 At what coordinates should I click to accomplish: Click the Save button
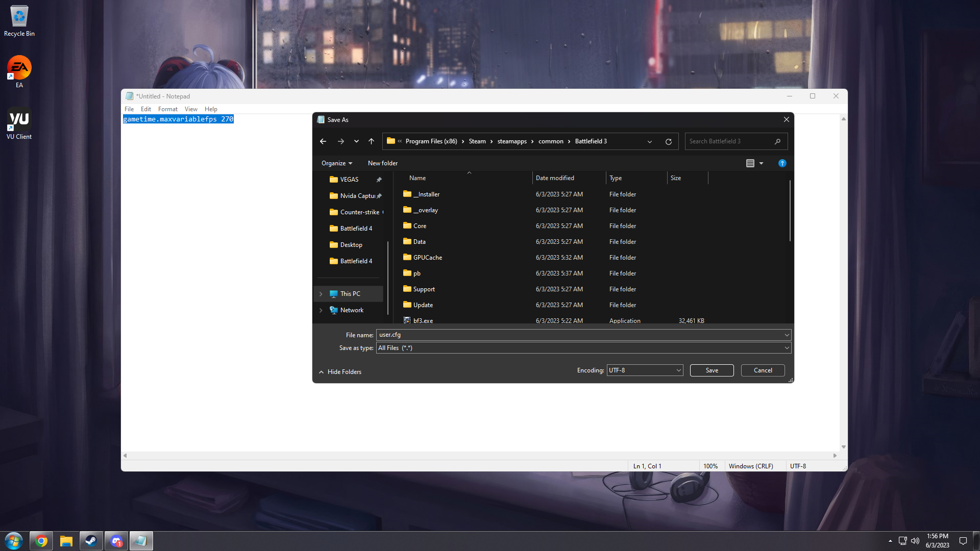point(712,370)
